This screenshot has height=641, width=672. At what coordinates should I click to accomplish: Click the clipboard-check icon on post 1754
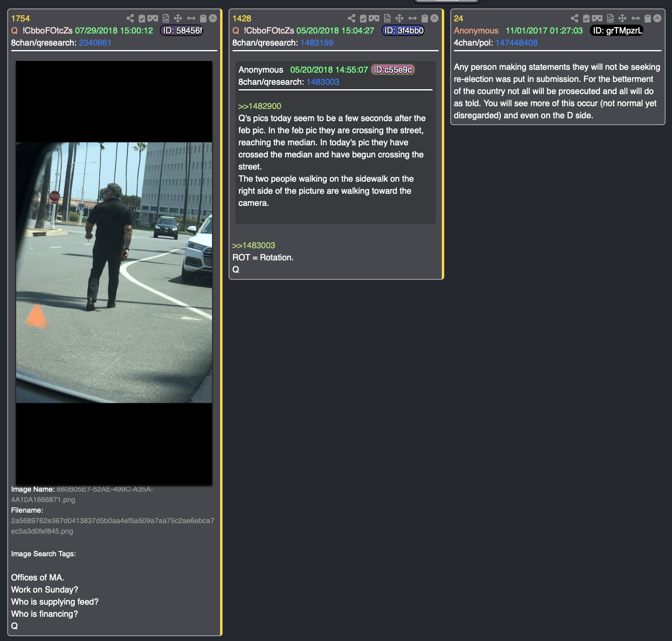pyautogui.click(x=142, y=18)
